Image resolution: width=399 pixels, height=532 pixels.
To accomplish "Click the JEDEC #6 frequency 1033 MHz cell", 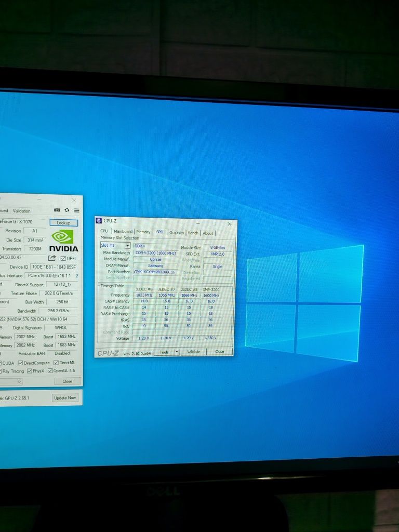I will click(x=144, y=295).
